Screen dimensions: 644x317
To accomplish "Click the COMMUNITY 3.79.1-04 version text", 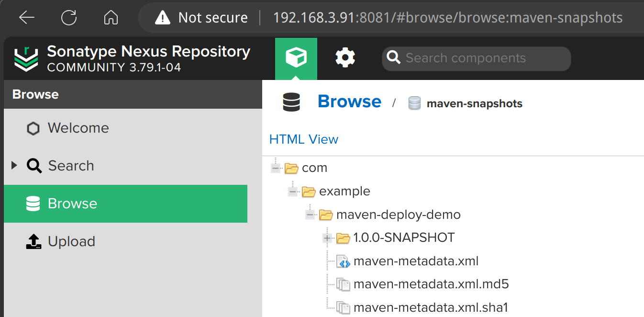I will pyautogui.click(x=114, y=68).
